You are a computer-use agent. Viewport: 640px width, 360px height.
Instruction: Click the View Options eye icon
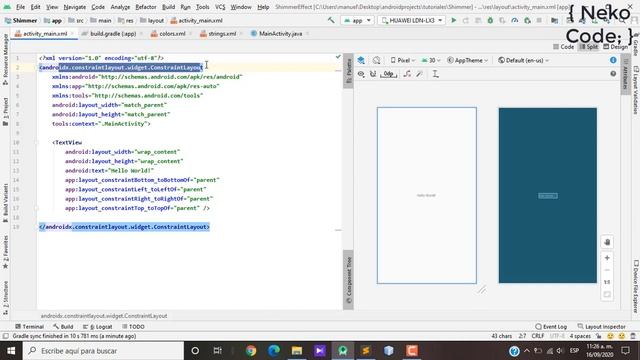[x=361, y=74]
